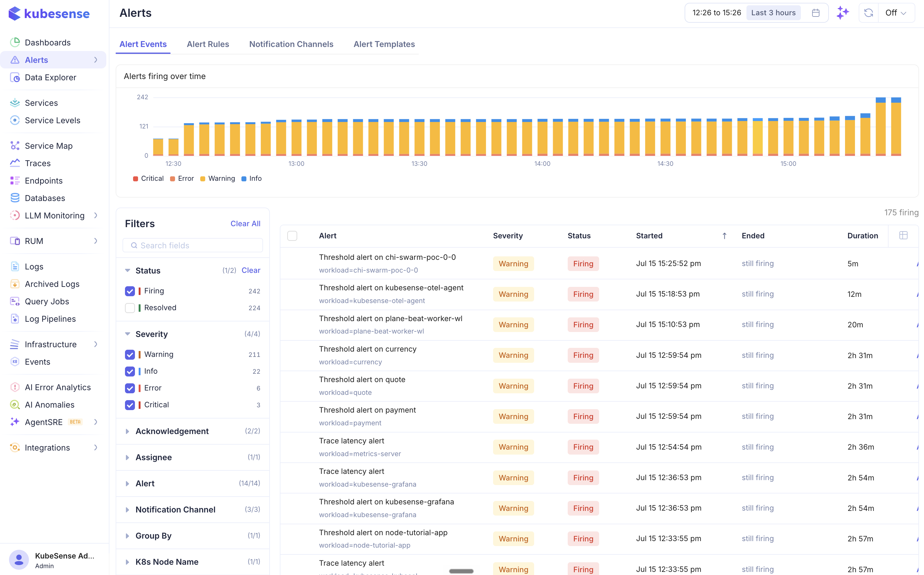Open AI Error Analytics icon
The width and height of the screenshot is (924, 575).
(15, 387)
